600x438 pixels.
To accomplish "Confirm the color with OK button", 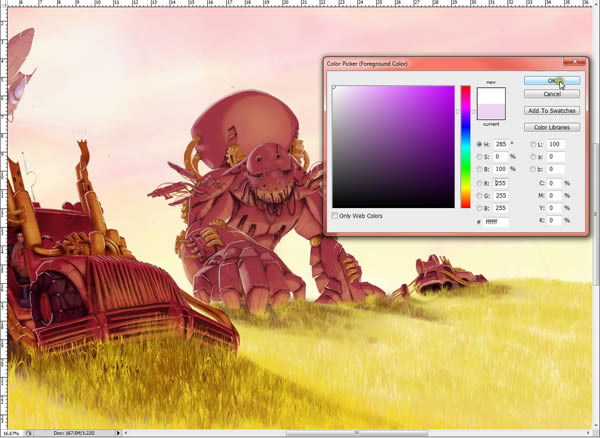I will pos(552,80).
